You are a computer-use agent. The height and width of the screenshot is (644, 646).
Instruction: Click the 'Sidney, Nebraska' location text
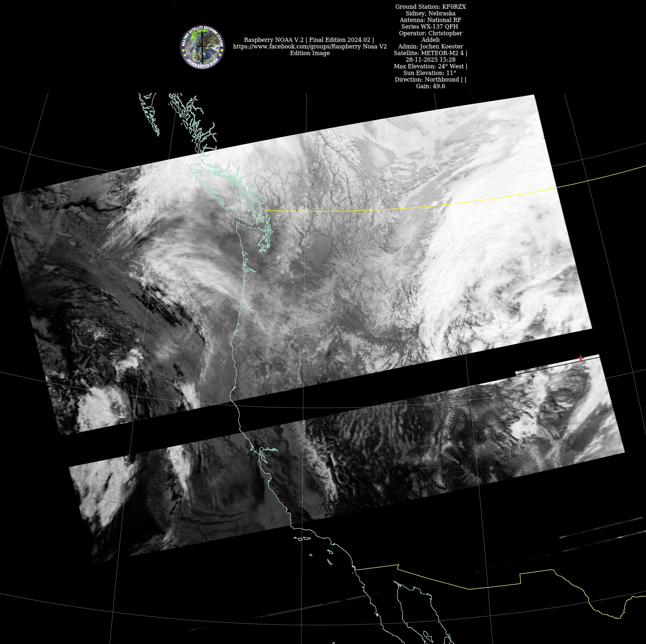(430, 13)
